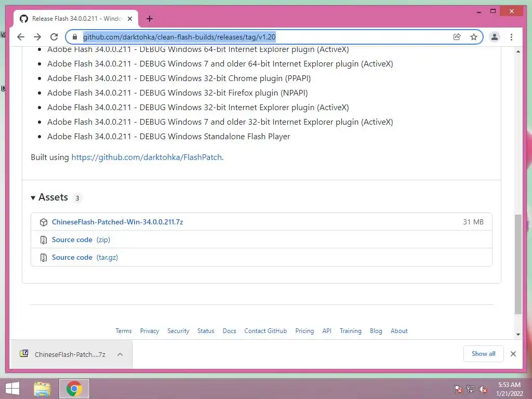Close the downloads bar
This screenshot has height=399, width=532.
point(513,354)
